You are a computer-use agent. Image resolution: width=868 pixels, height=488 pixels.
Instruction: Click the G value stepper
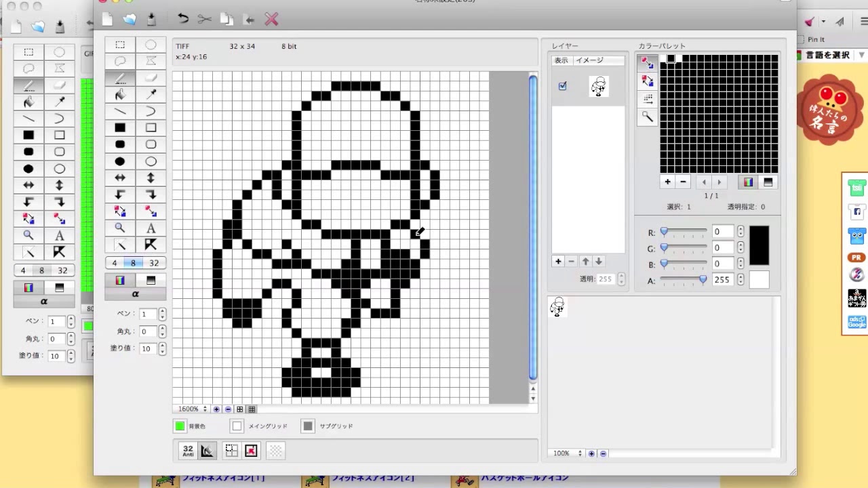click(741, 248)
